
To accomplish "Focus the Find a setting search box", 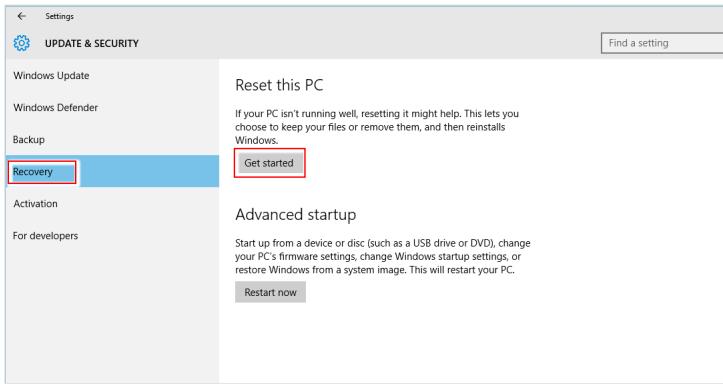I will coord(662,43).
